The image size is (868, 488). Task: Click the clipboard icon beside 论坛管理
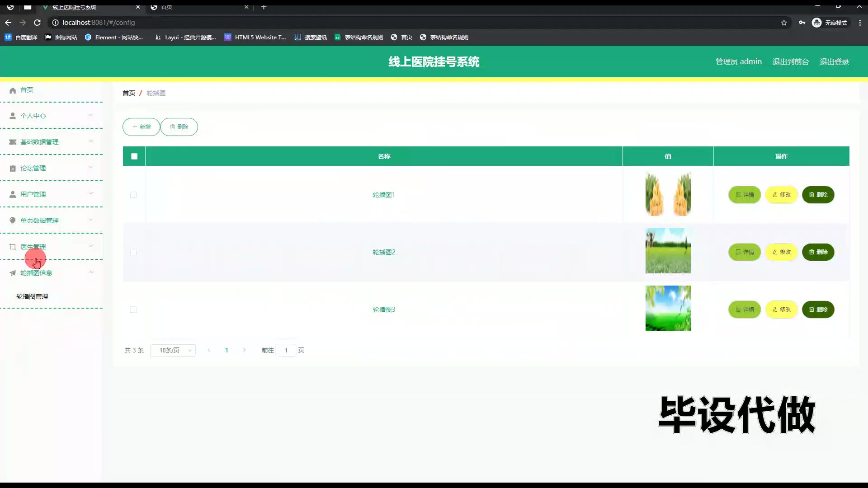pos(13,169)
